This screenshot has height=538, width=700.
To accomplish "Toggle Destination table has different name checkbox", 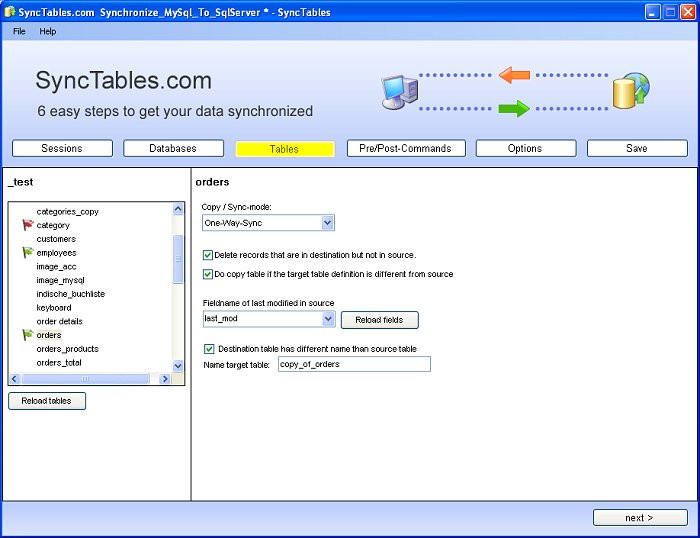I will tap(209, 349).
